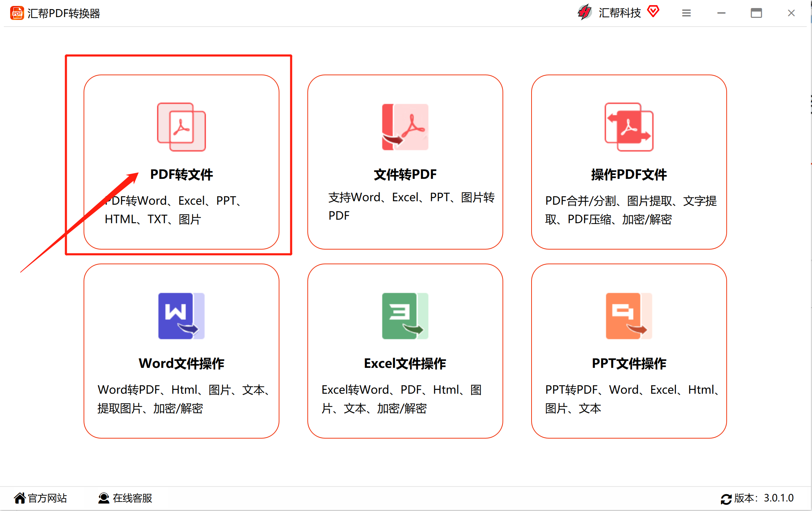Select the PPT文件操作 card title
This screenshot has width=812, height=511.
click(629, 363)
